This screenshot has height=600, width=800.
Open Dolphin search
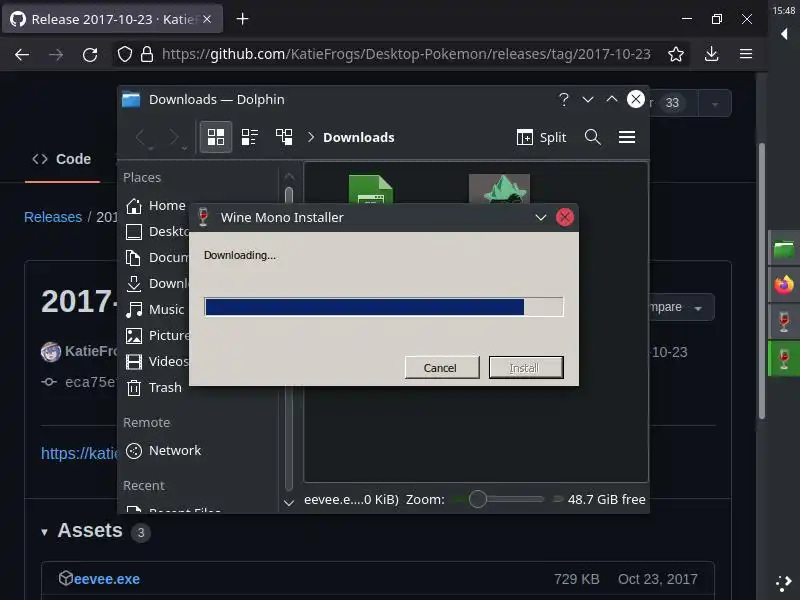click(592, 137)
